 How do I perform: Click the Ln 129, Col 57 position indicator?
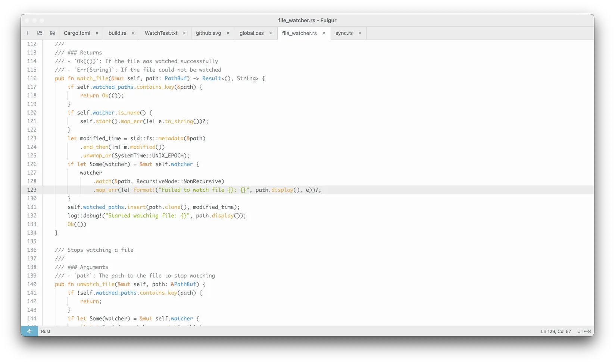click(556, 332)
